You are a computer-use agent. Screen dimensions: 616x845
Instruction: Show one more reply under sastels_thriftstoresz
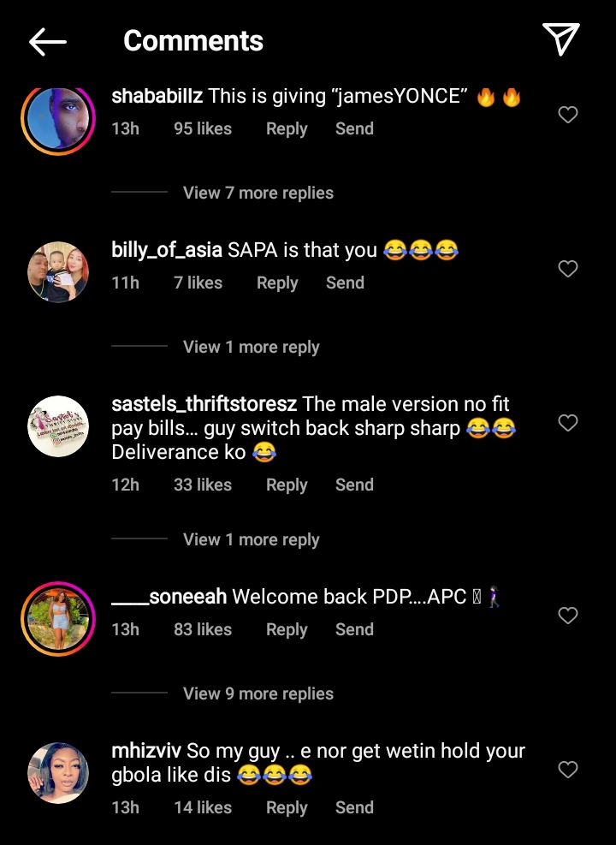[251, 539]
